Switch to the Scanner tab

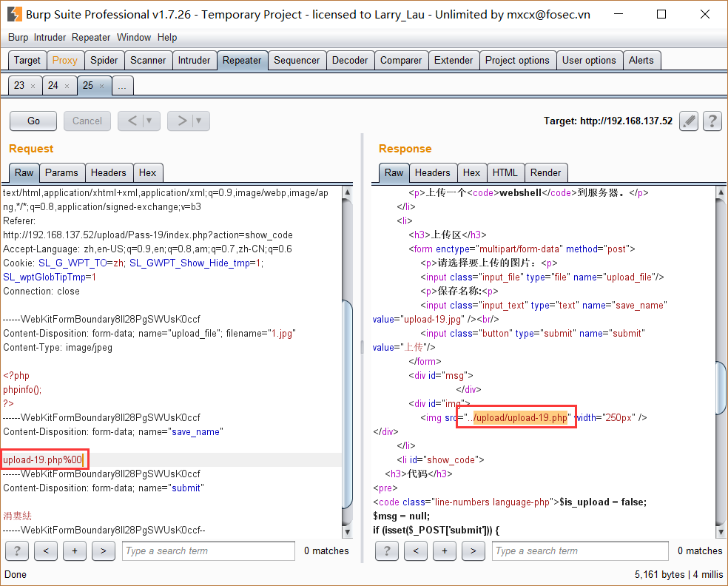tap(148, 61)
